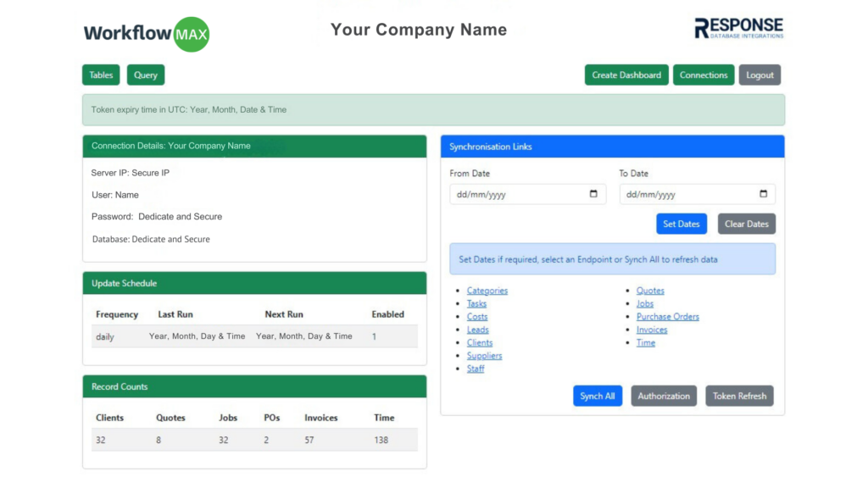Click the Response Database Integrations logo

738,29
